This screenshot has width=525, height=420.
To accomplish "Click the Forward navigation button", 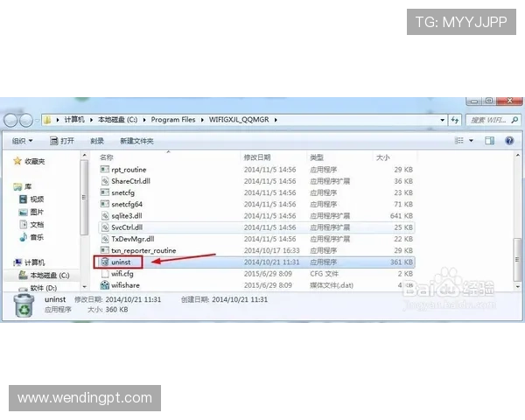I will pyautogui.click(x=26, y=120).
